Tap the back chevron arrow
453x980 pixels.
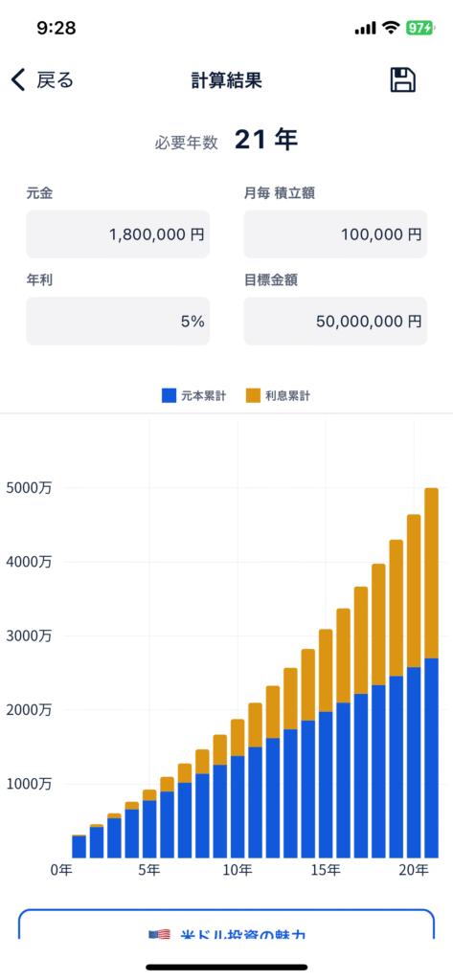click(x=19, y=80)
